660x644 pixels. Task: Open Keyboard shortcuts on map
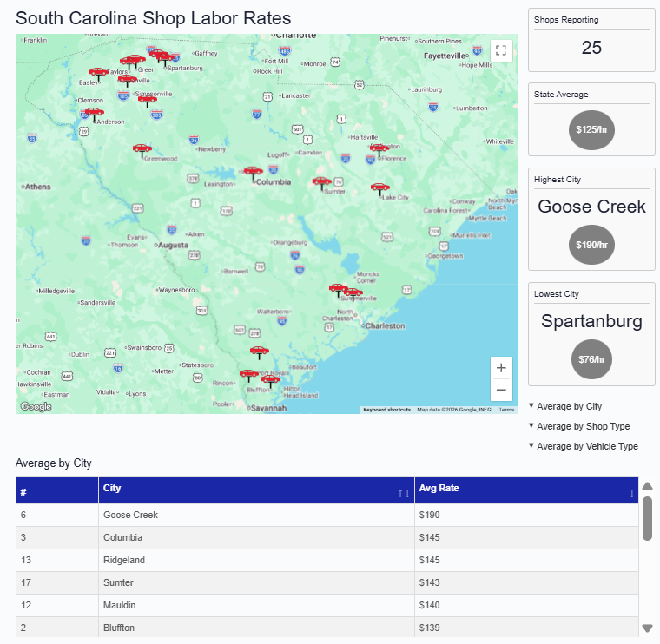[x=386, y=410]
